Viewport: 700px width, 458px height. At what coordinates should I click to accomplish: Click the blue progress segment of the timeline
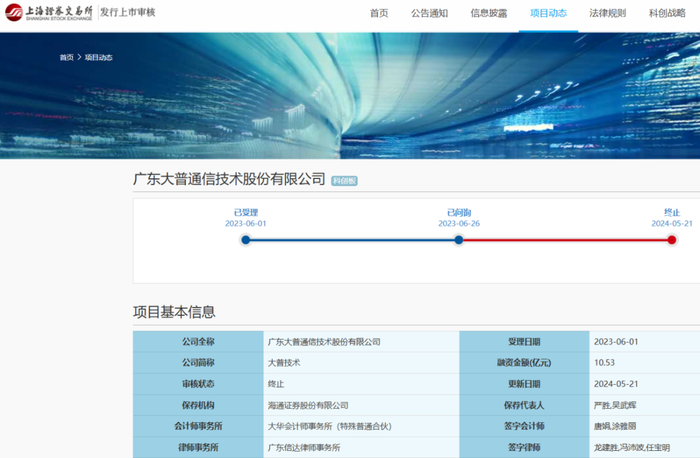(352, 240)
